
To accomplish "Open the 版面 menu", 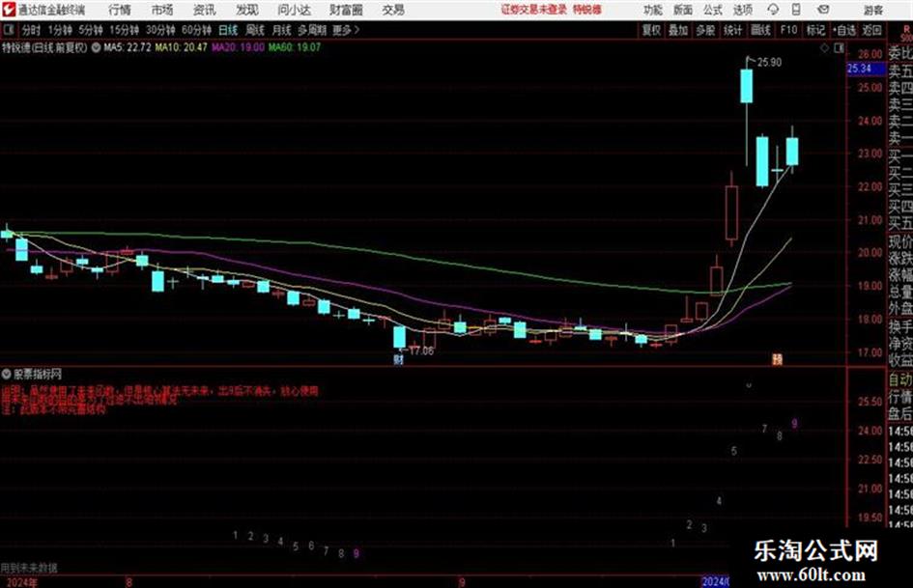I will coord(683,10).
